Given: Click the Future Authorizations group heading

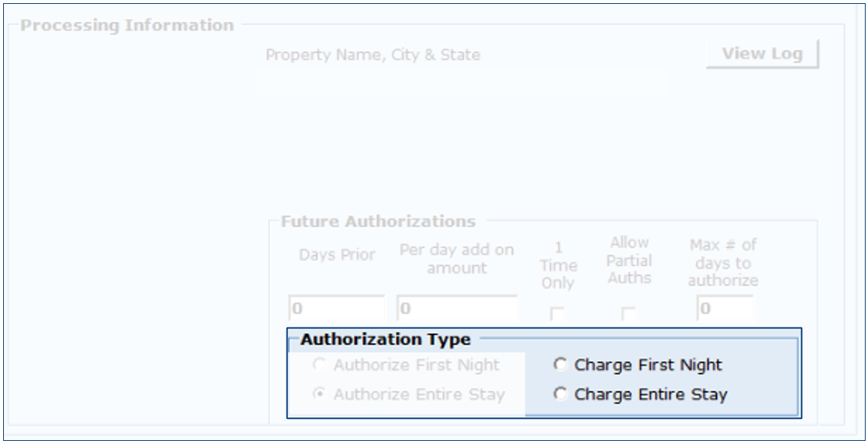Looking at the screenshot, I should [x=378, y=222].
